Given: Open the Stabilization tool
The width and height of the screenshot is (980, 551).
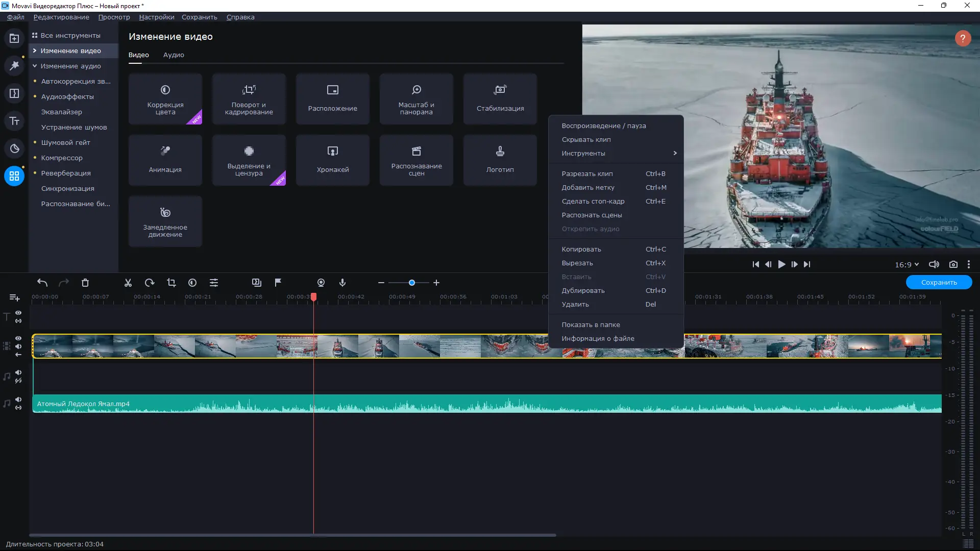Looking at the screenshot, I should (x=500, y=98).
